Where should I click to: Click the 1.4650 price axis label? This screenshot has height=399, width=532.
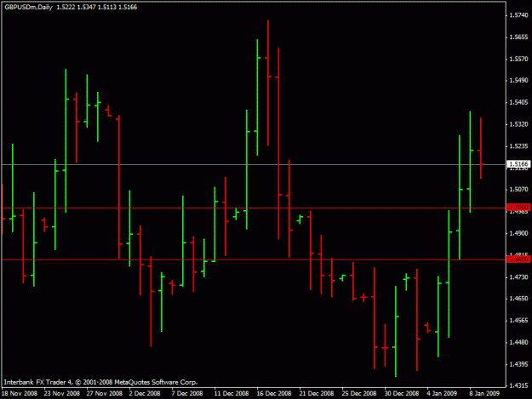[x=519, y=299]
